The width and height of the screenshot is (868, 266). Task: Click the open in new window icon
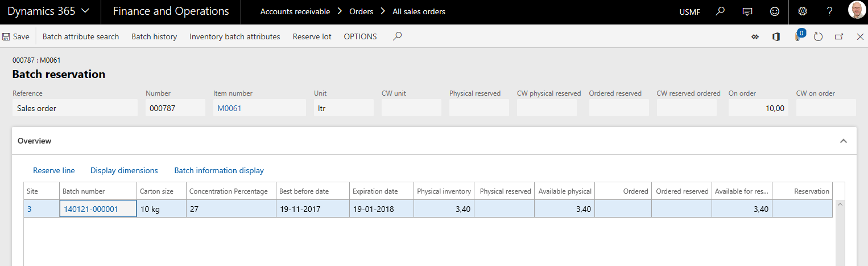[x=839, y=36]
